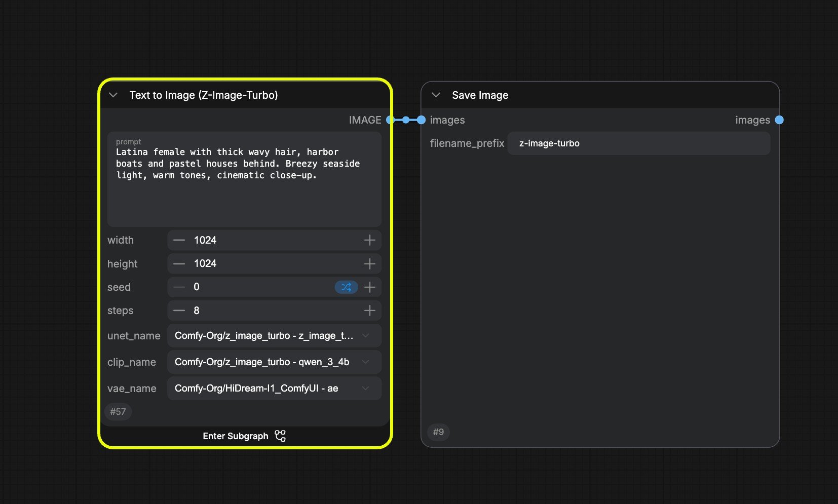Click the steps label
This screenshot has height=504, width=838.
point(121,311)
